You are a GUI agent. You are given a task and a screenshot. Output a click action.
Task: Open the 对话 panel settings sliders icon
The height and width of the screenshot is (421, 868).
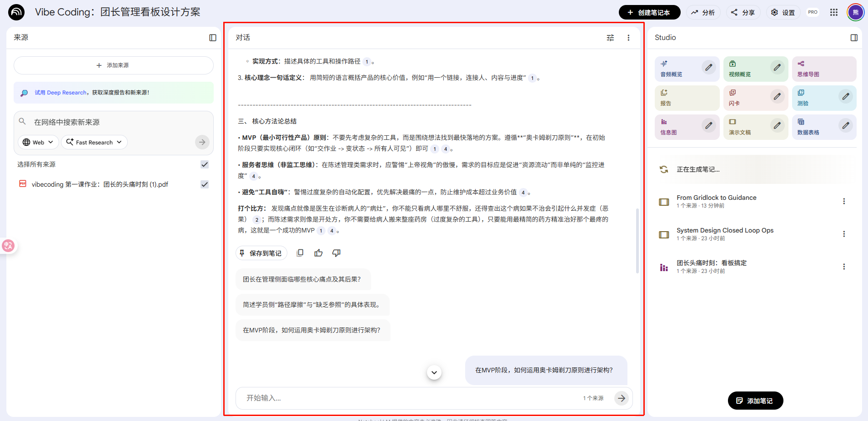pos(610,38)
